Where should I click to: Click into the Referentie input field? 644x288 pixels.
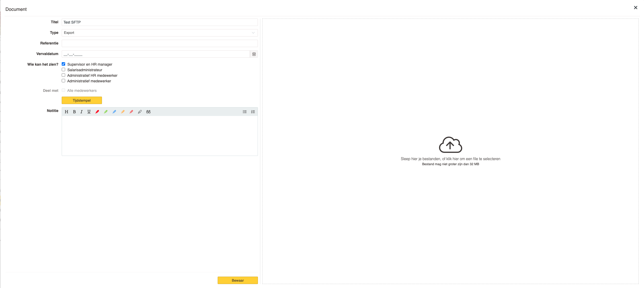[159, 43]
